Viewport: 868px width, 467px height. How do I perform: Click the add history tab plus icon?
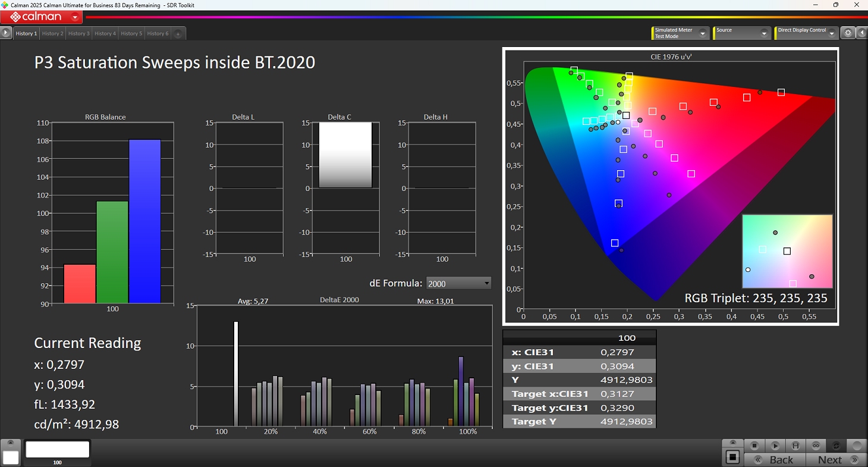click(x=178, y=34)
